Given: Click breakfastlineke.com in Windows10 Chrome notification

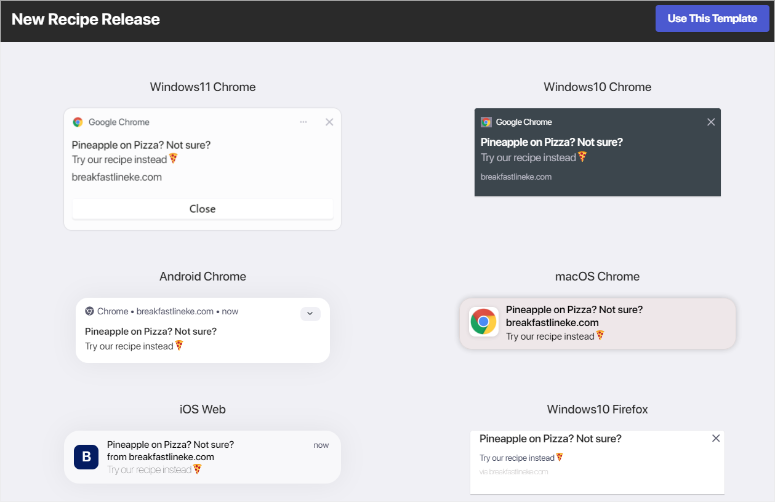Looking at the screenshot, I should [x=516, y=177].
